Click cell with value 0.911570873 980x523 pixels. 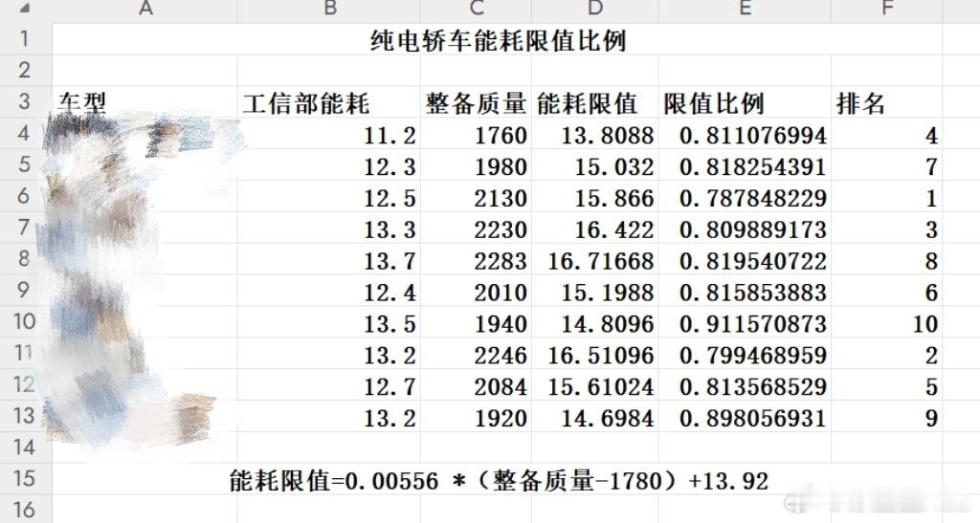point(745,323)
